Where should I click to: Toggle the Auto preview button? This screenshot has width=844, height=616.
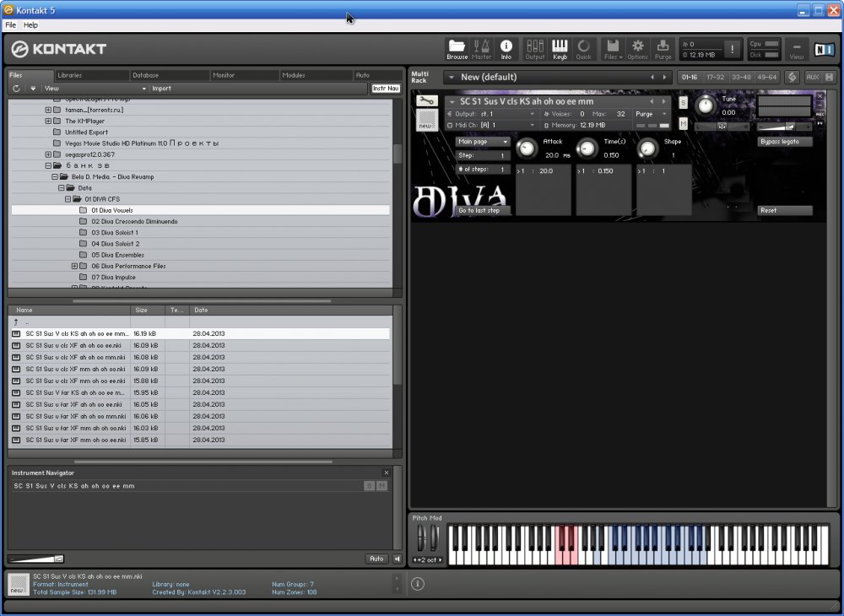376,559
